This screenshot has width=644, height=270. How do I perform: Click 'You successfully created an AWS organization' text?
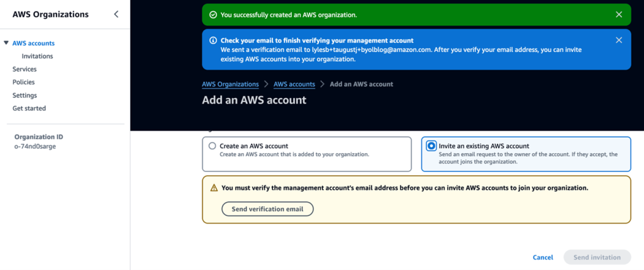click(289, 15)
